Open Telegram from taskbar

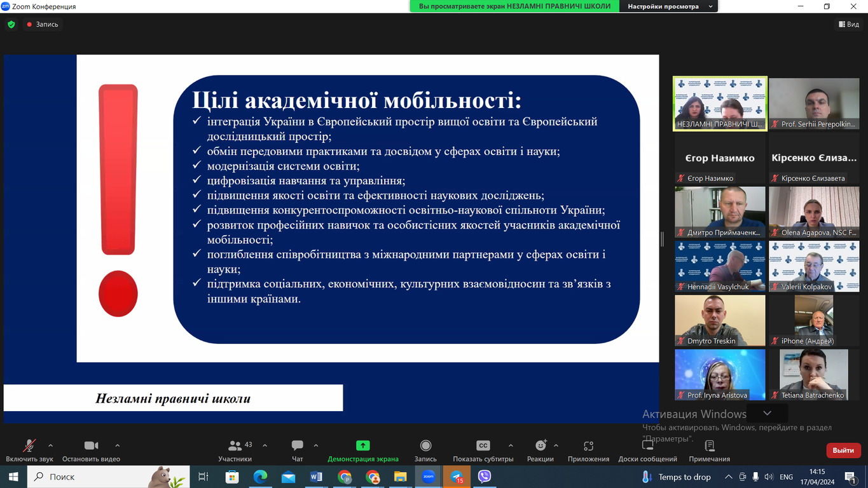tap(457, 477)
